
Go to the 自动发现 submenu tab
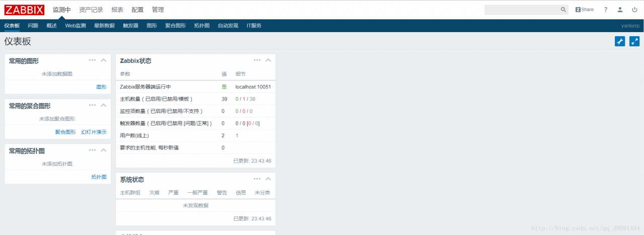(x=228, y=26)
